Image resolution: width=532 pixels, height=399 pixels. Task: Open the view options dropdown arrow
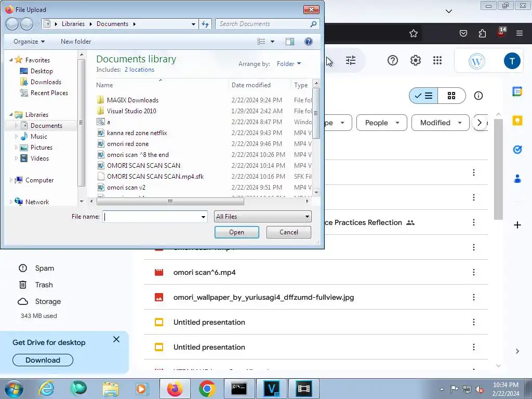pyautogui.click(x=272, y=42)
